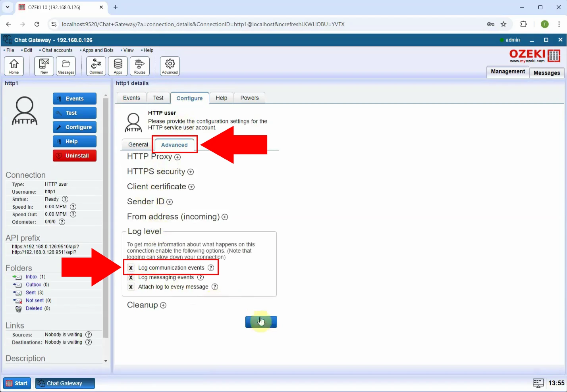Click the New message toolbar icon
567x392 pixels.
[x=44, y=66]
